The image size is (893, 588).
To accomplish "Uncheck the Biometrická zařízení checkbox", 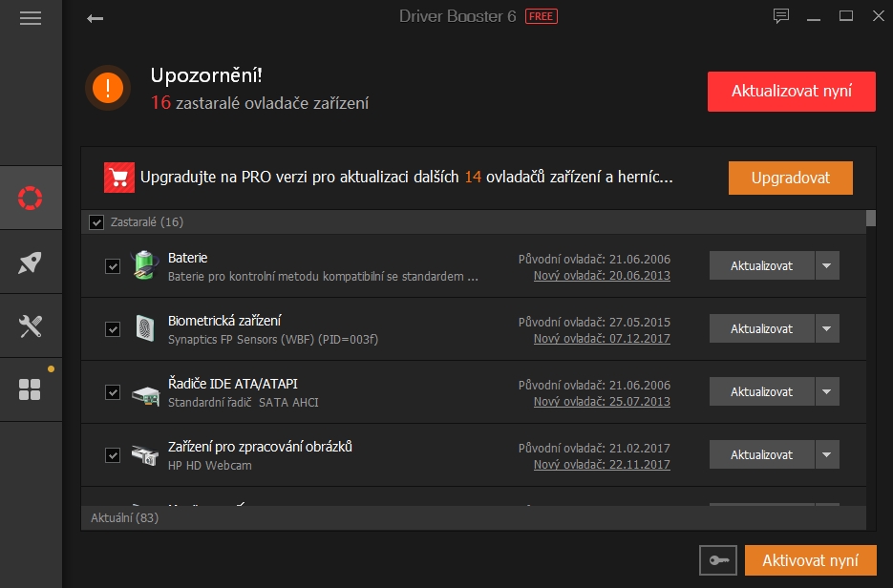I will click(113, 329).
